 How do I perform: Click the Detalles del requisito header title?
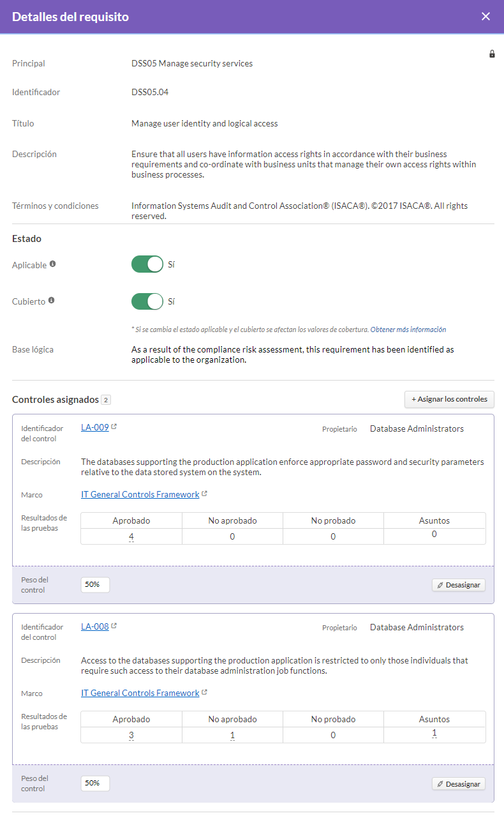point(70,17)
